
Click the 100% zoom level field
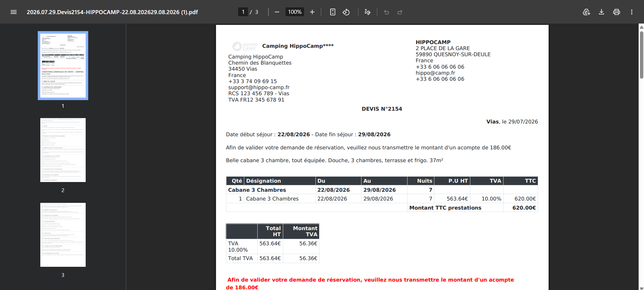[x=295, y=12]
